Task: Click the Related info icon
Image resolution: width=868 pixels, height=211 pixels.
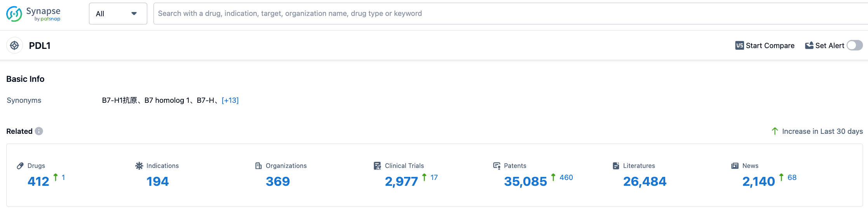Action: pyautogui.click(x=39, y=131)
